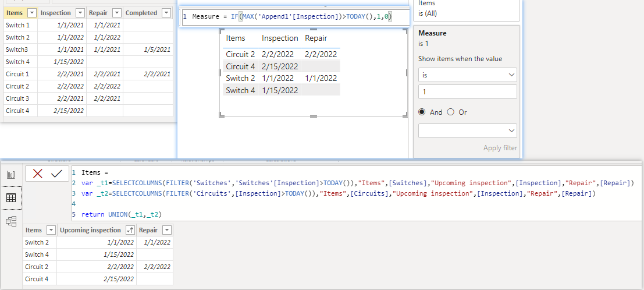This screenshot has height=290, width=644.
Task: Commit the formula with the checkmark icon
Action: tap(56, 174)
